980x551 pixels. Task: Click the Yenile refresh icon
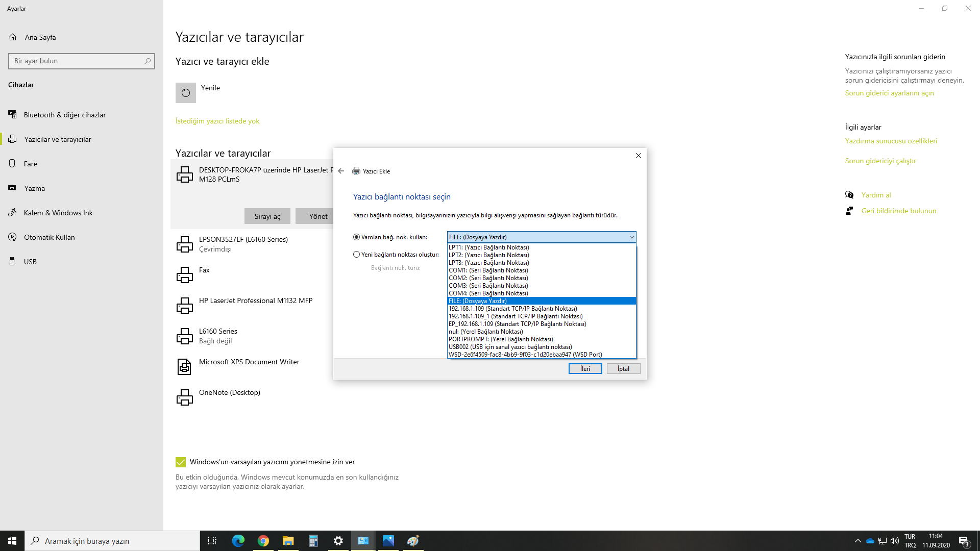click(x=186, y=93)
